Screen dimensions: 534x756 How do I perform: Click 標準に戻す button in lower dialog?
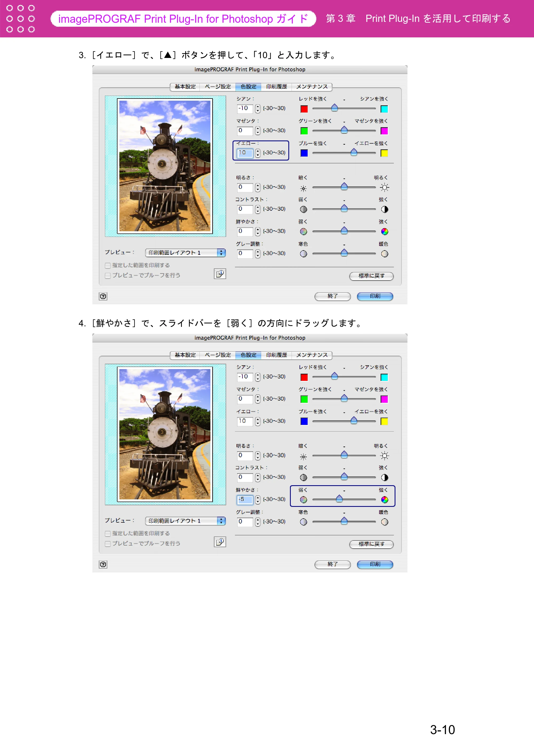(x=371, y=544)
